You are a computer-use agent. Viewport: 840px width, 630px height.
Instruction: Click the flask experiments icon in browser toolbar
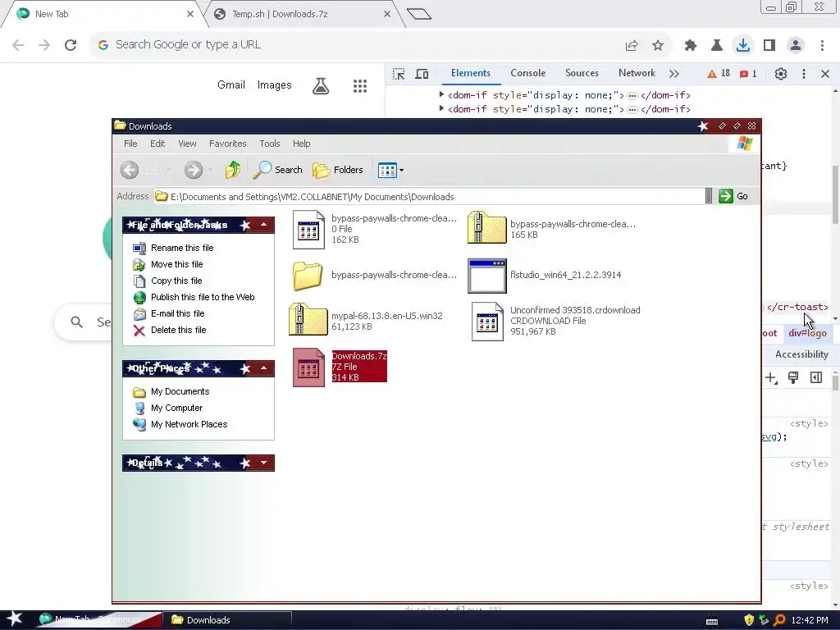point(717,45)
